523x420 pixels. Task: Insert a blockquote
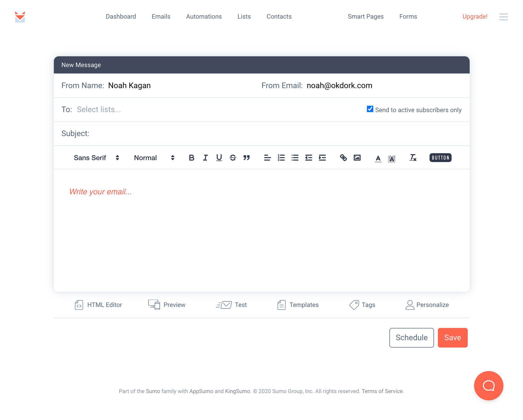(246, 158)
